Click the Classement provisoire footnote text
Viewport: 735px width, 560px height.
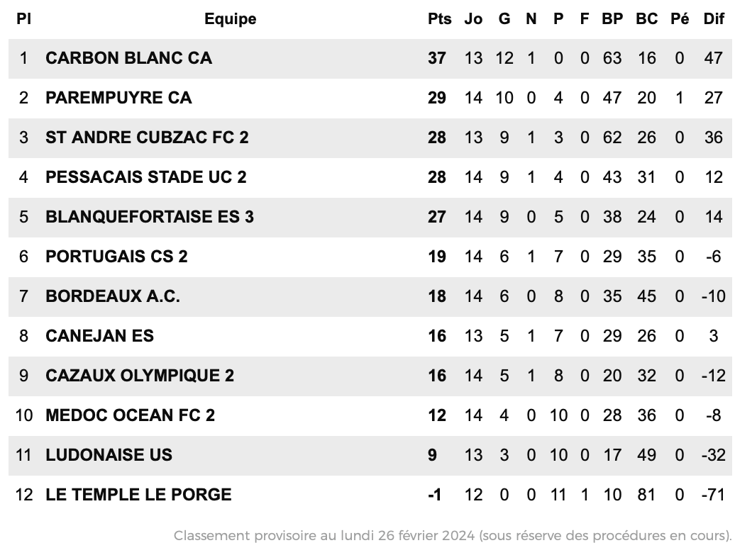tap(453, 536)
